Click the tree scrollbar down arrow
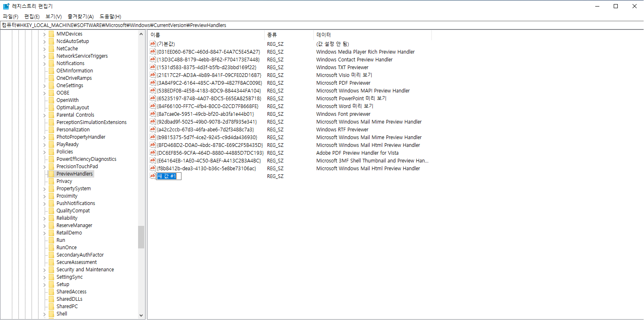This screenshot has height=320, width=644. coord(141,315)
